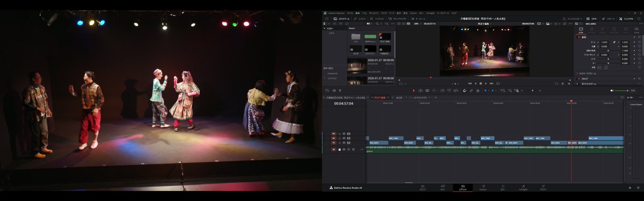This screenshot has height=201, width=644.
Task: Open the エフェクト panel button
Action: [360, 19]
